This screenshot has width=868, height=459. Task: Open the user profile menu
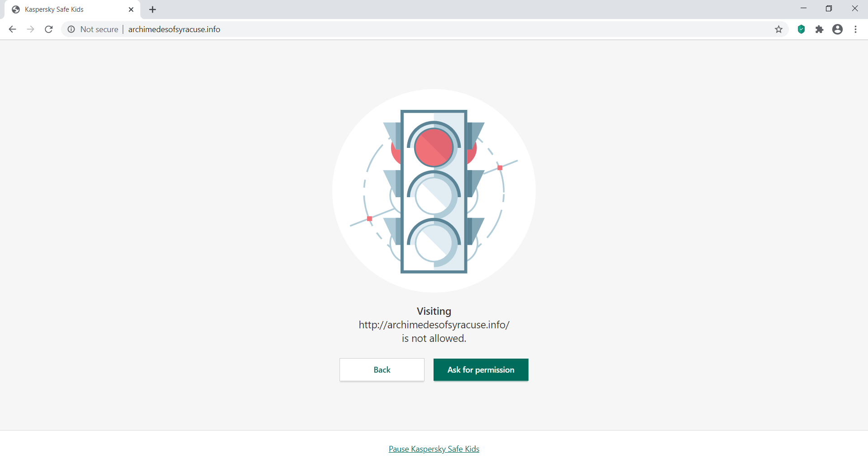(x=837, y=29)
